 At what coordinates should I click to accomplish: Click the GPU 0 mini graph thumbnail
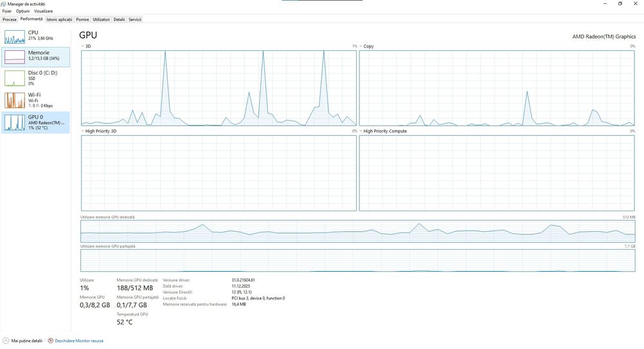pyautogui.click(x=15, y=123)
